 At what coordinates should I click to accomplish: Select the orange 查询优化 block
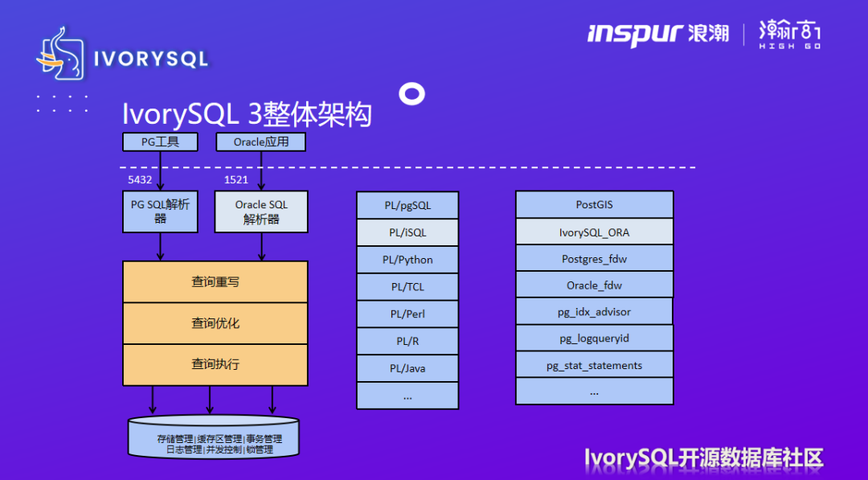point(214,323)
